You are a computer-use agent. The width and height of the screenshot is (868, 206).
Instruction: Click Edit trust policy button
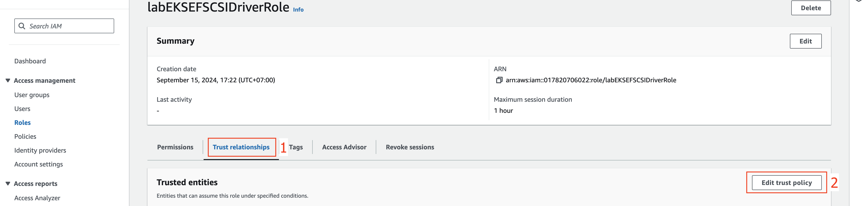tap(786, 182)
